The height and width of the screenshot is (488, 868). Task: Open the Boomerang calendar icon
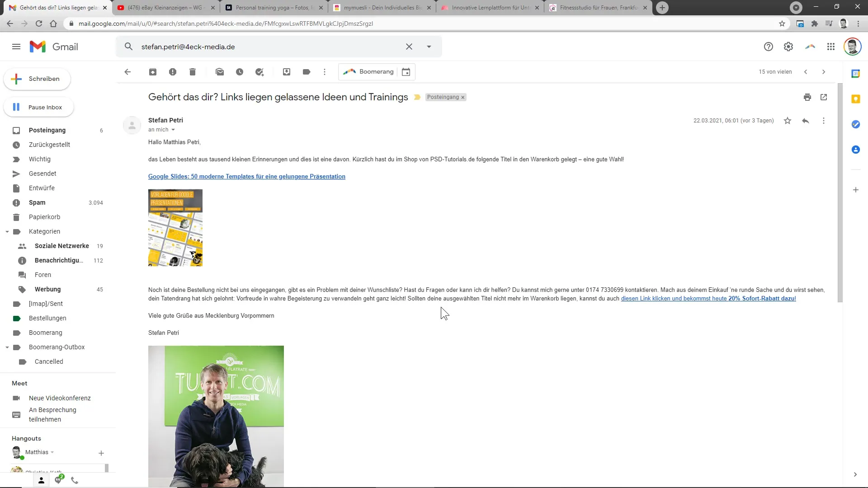tap(406, 72)
